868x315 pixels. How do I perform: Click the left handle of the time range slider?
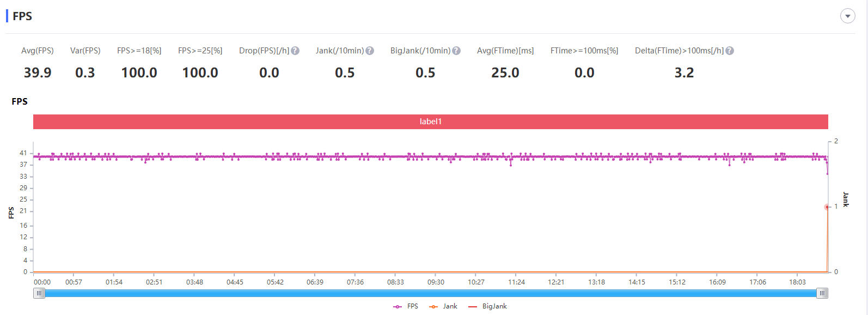click(x=39, y=293)
